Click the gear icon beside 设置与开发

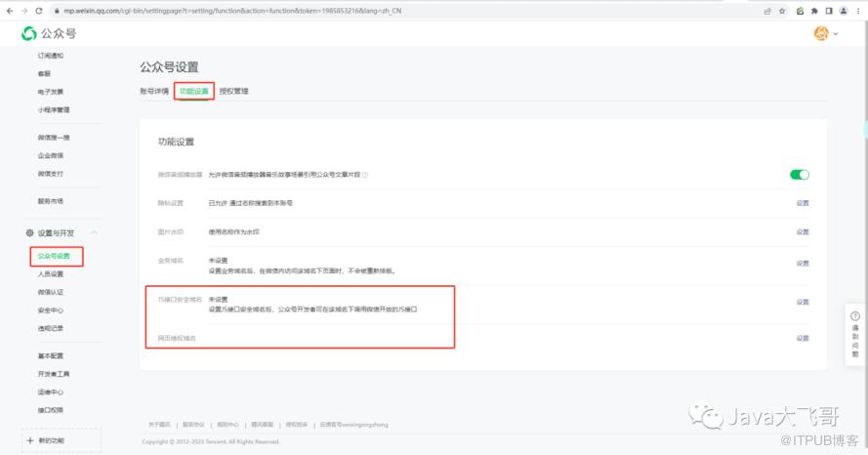tap(29, 232)
